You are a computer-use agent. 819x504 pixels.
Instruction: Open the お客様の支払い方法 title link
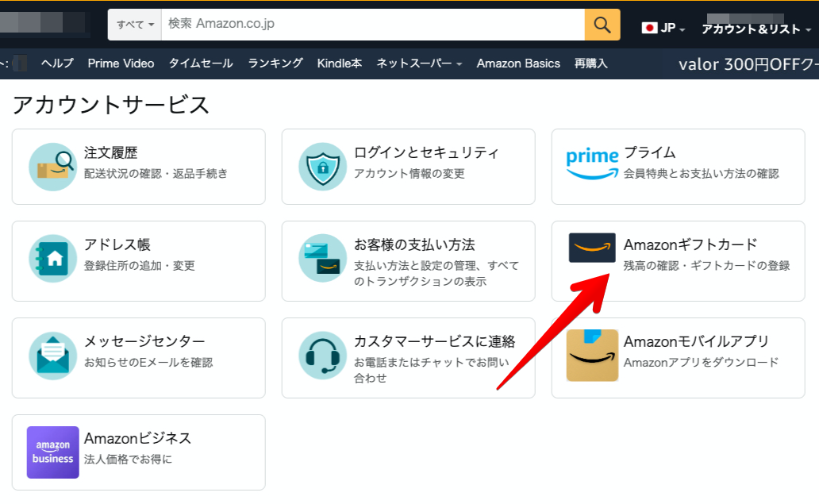(415, 244)
